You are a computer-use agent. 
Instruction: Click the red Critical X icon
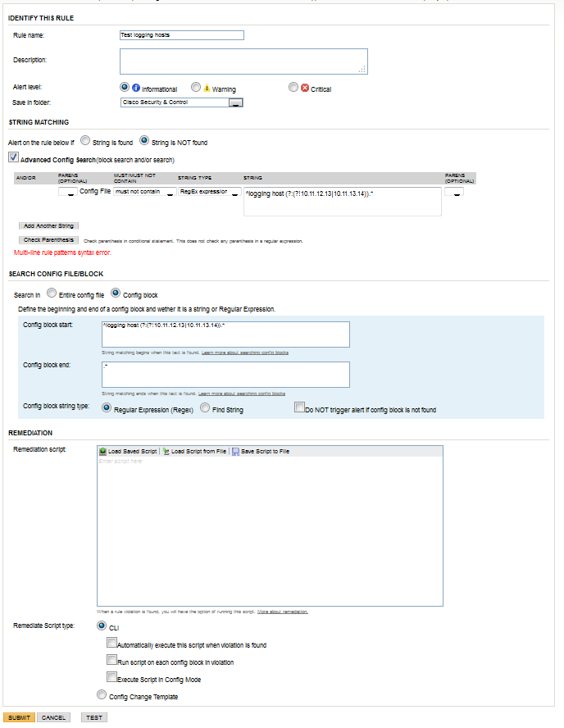click(304, 88)
